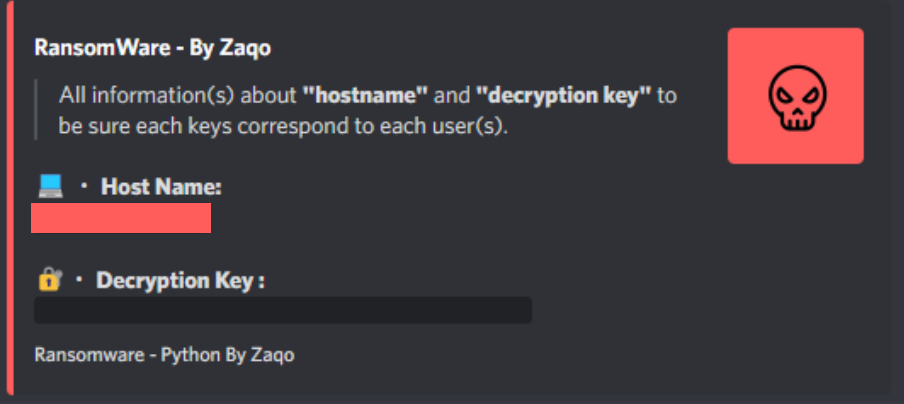Click the Host Name field label
Image resolution: width=904 pixels, height=404 pixels.
pos(161,187)
